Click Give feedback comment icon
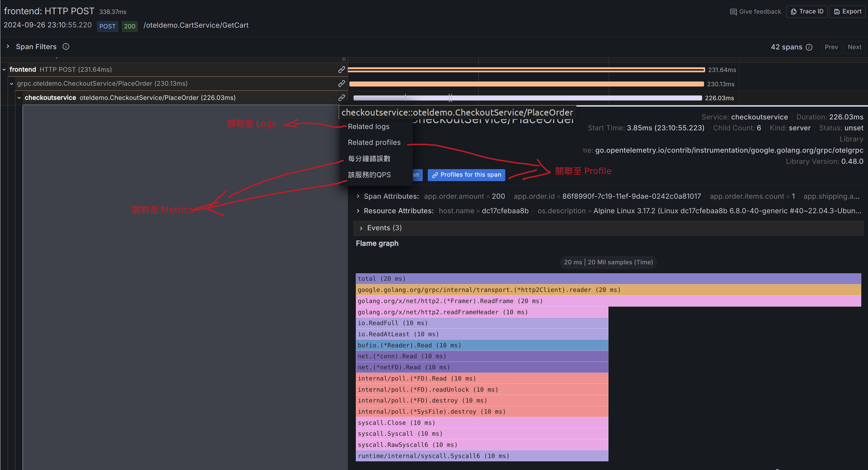The image size is (868, 470). tap(733, 12)
